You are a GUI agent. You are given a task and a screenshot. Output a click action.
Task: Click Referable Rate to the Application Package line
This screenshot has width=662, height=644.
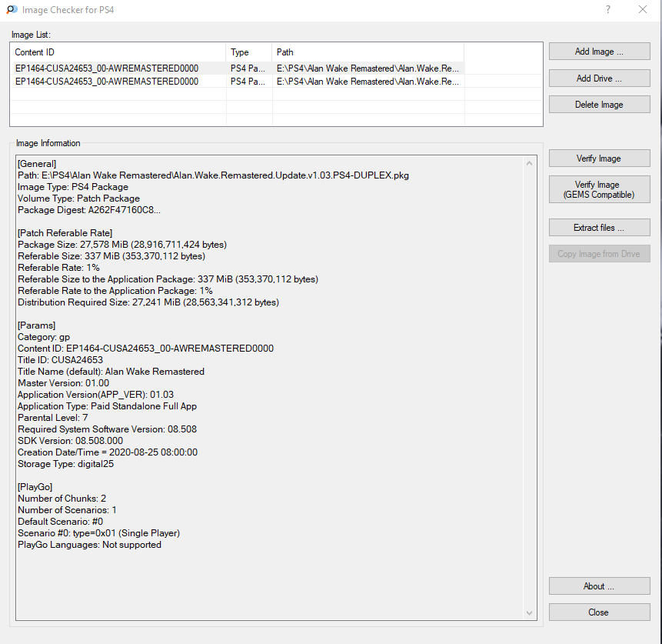click(115, 291)
